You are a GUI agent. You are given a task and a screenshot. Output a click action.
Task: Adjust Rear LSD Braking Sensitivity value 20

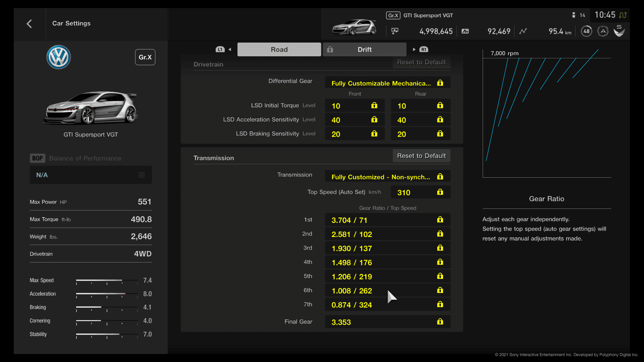(420, 134)
